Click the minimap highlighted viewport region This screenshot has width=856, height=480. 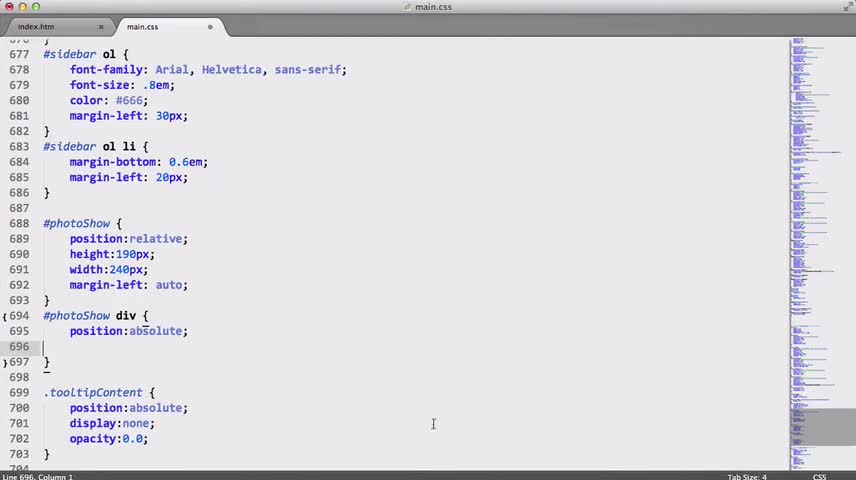[x=823, y=427]
